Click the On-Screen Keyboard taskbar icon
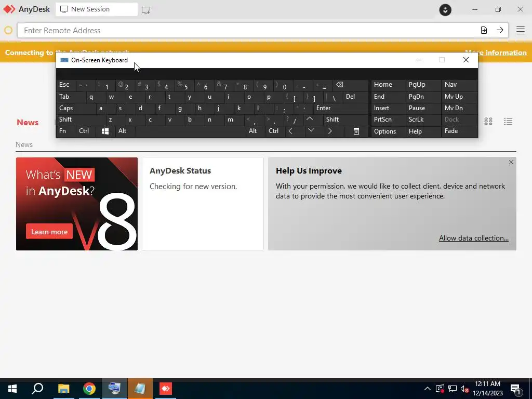The width and height of the screenshot is (532, 399). [114, 389]
